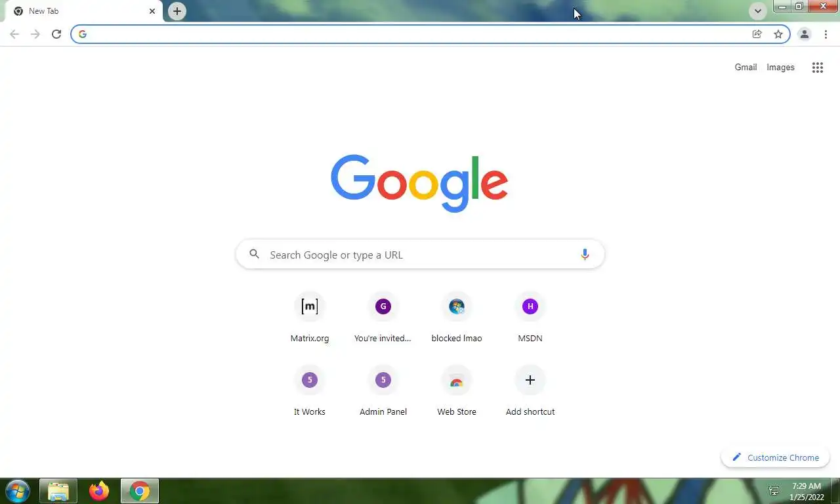Select the New Tab tab
The width and height of the screenshot is (840, 504).
point(82,11)
